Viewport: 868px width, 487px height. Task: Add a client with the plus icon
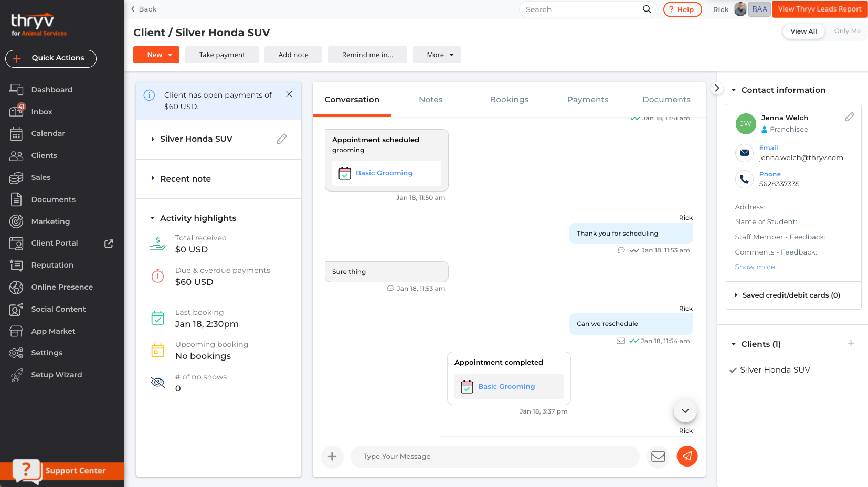coord(851,343)
